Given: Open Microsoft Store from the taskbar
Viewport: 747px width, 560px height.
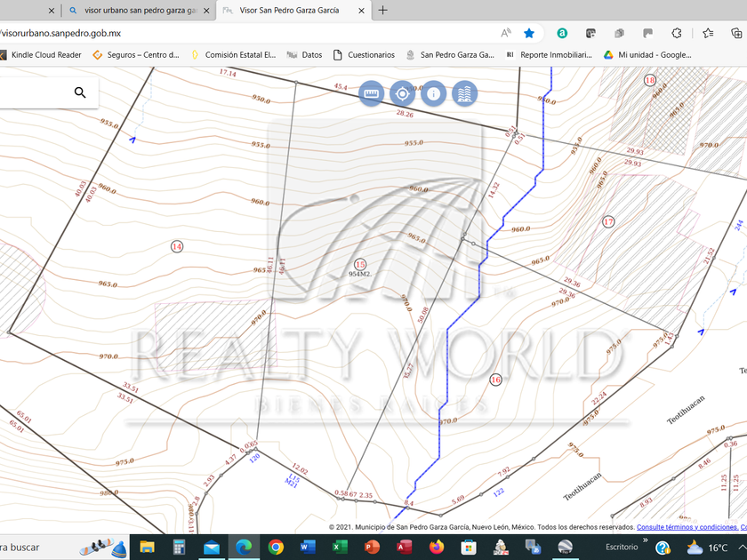Looking at the screenshot, I should (469, 548).
